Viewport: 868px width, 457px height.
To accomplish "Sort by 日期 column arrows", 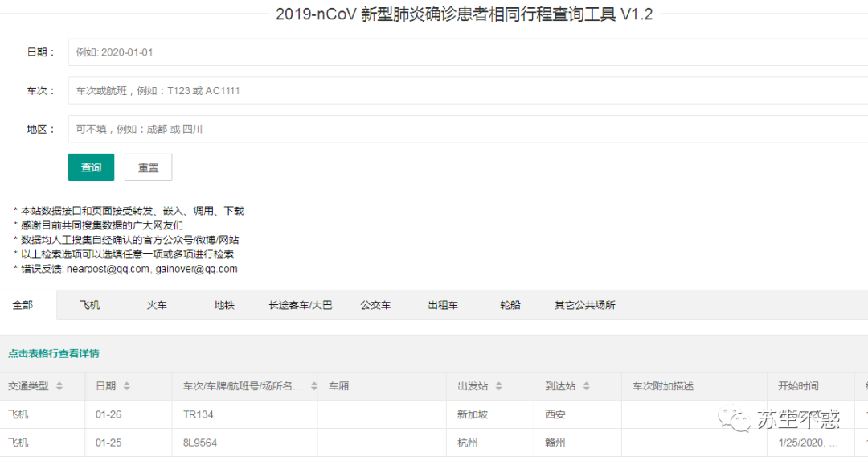I will pos(127,386).
